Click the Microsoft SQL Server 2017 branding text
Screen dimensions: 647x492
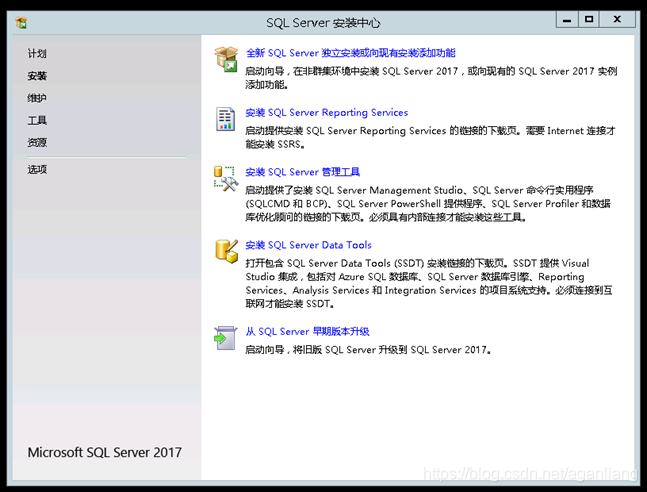tap(104, 452)
